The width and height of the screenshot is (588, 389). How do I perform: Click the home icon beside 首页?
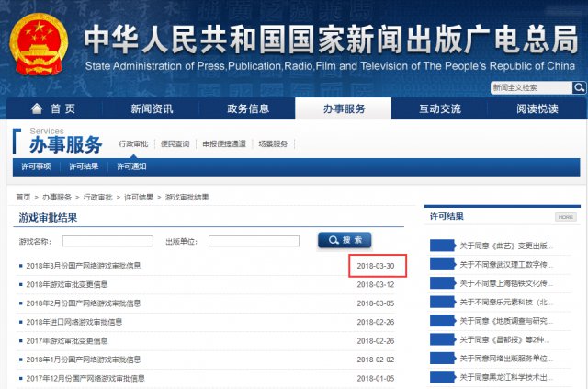pyautogui.click(x=37, y=109)
